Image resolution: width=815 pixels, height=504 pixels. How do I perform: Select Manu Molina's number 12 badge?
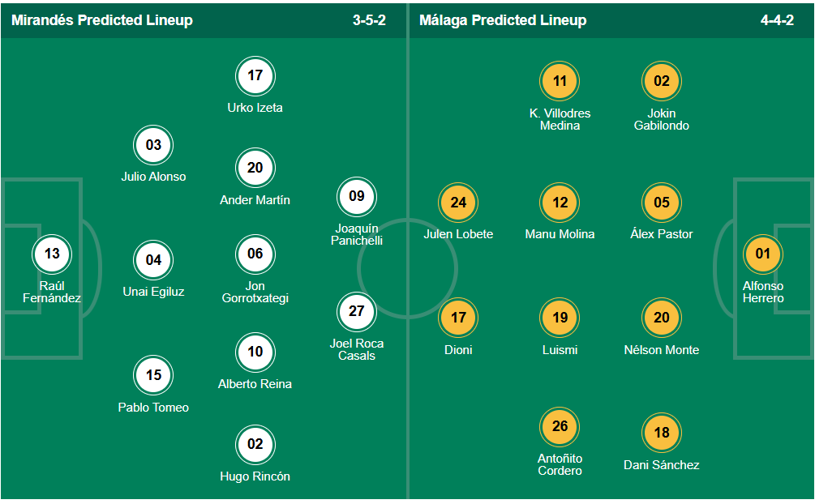[560, 203]
